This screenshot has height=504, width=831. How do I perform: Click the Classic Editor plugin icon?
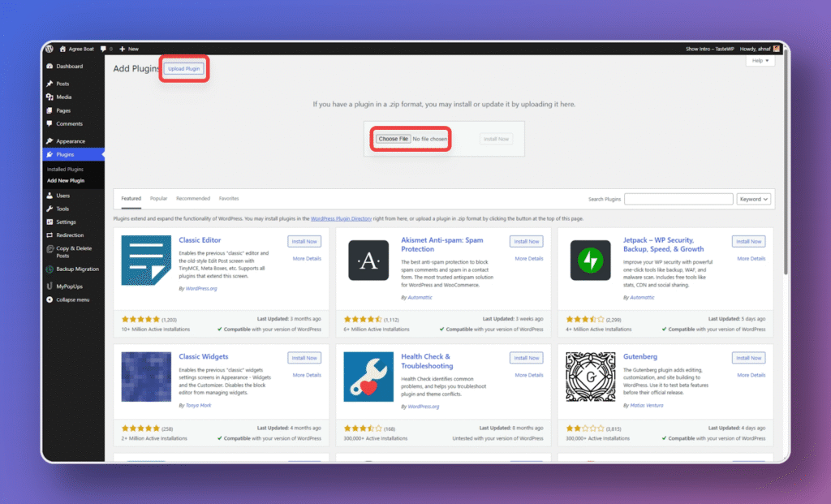146,261
